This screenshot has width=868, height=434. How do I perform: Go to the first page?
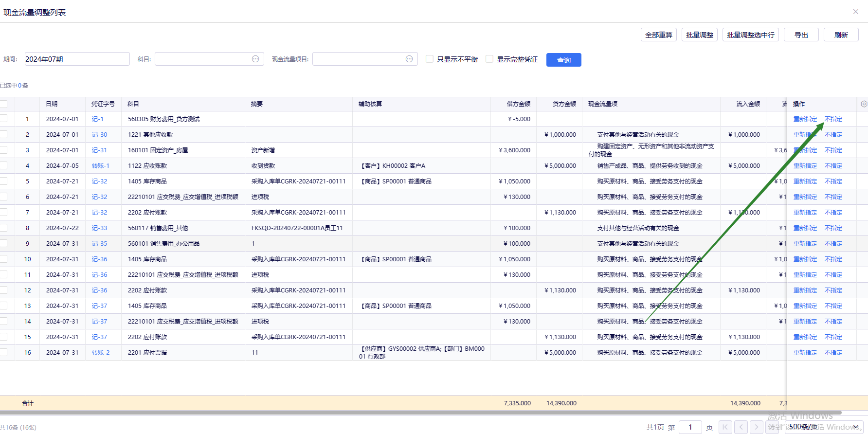(725, 427)
